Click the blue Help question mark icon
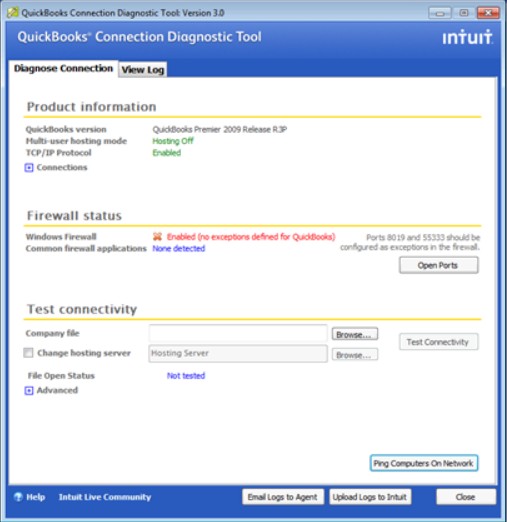This screenshot has width=507, height=522. (18, 497)
